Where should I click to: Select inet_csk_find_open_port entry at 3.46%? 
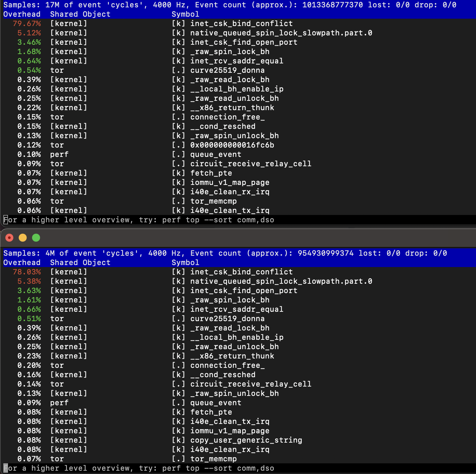(243, 42)
